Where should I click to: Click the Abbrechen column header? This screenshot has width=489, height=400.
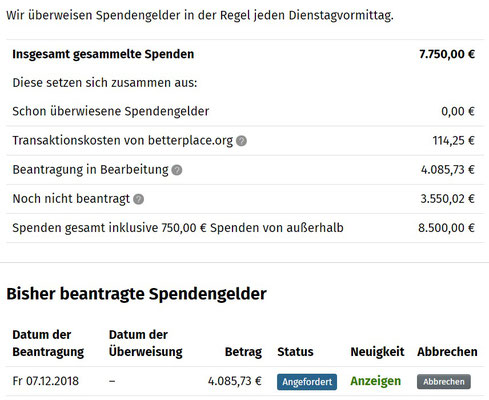(447, 352)
